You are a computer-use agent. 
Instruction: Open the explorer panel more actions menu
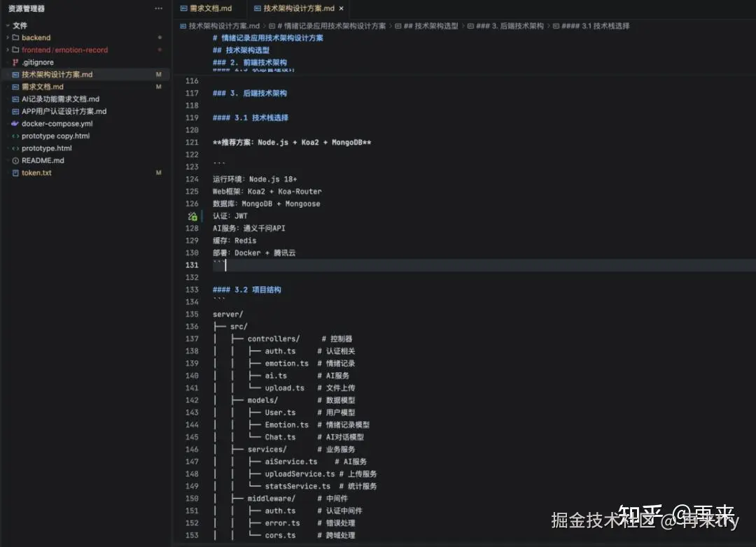[158, 8]
